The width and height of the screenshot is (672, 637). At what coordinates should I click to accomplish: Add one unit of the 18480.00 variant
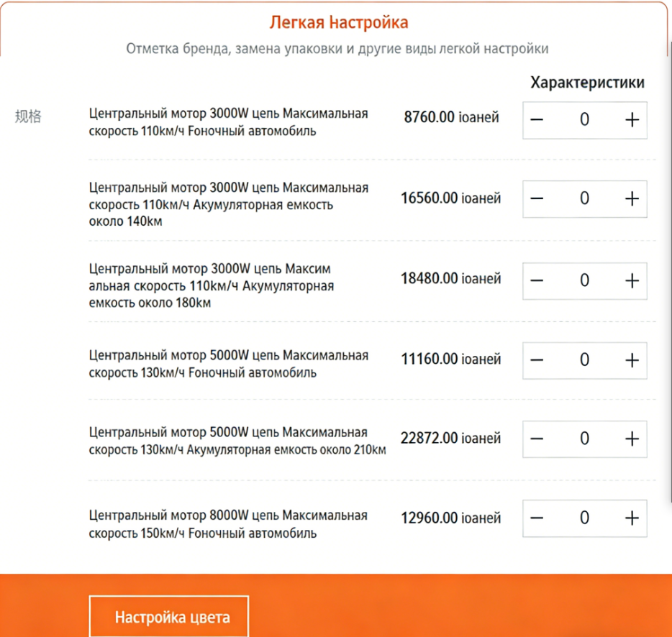click(631, 280)
